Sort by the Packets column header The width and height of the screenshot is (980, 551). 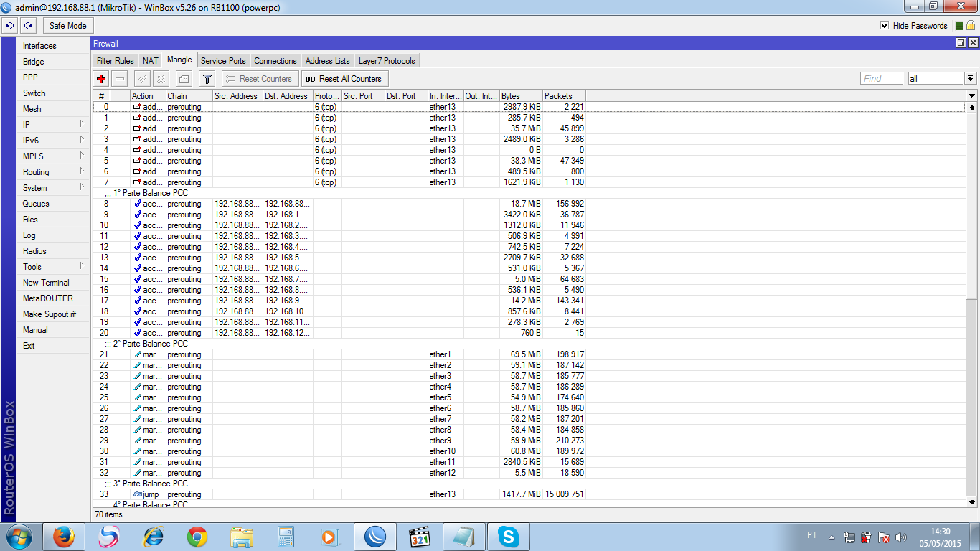[x=564, y=96]
